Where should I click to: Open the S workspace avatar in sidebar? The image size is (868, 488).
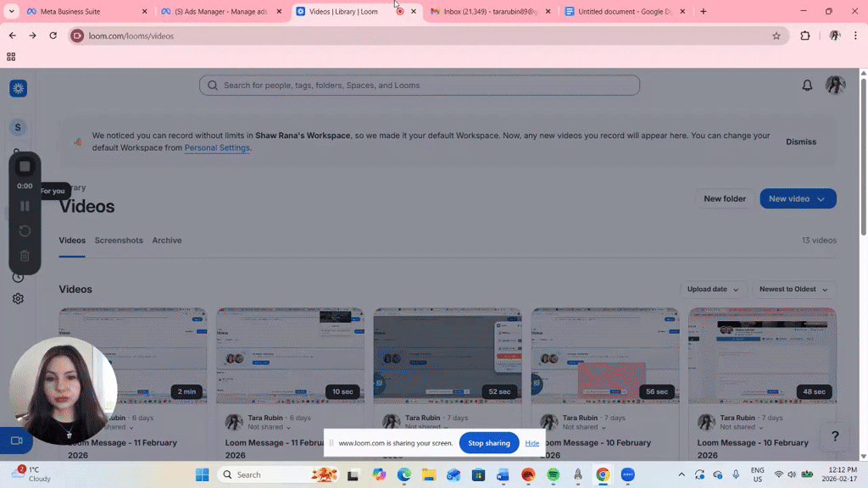18,127
